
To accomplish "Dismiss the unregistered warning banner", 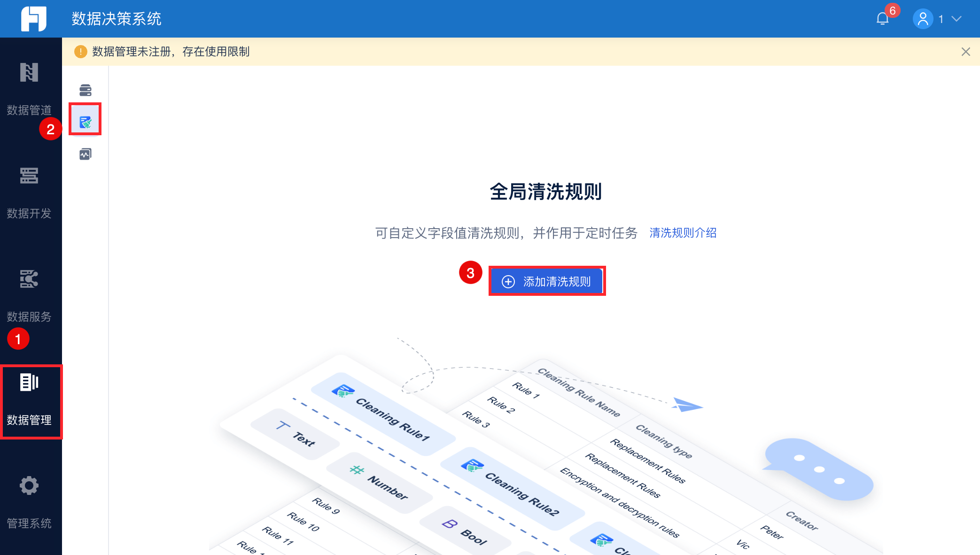I will [x=965, y=52].
